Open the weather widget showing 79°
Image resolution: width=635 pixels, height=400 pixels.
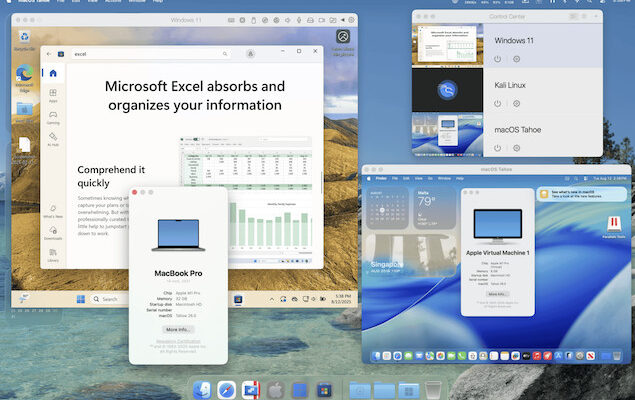point(435,208)
